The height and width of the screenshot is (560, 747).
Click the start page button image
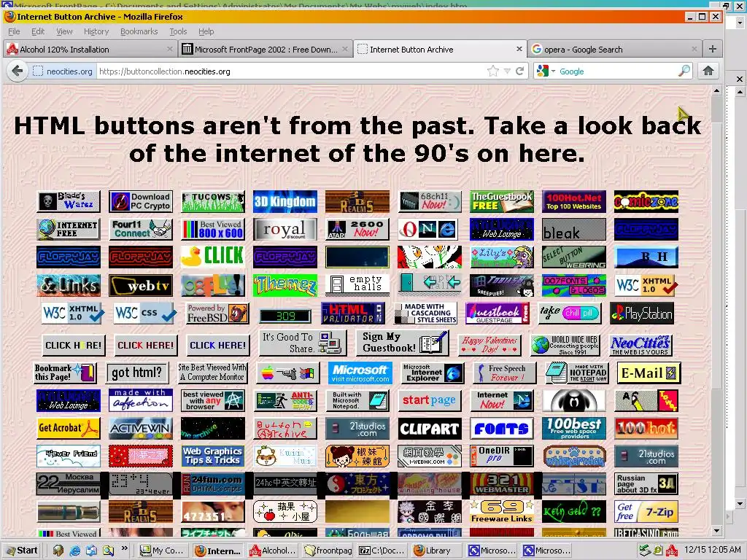click(430, 400)
